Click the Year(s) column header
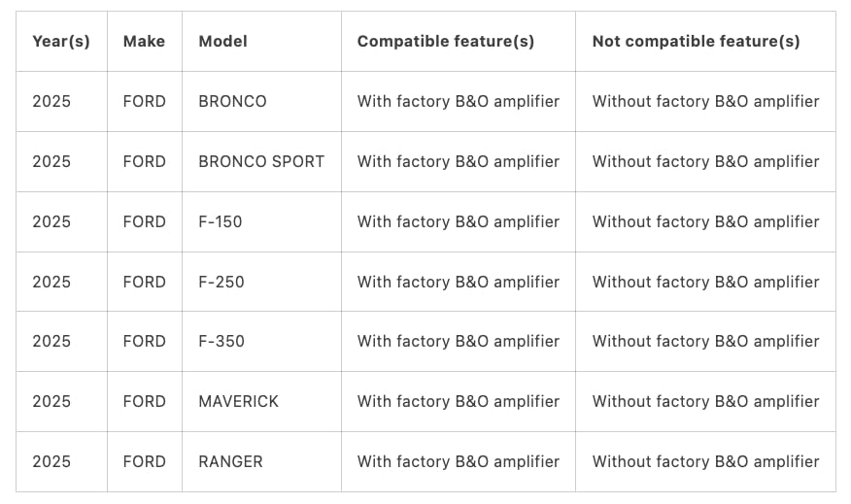The width and height of the screenshot is (851, 504). pos(61,41)
